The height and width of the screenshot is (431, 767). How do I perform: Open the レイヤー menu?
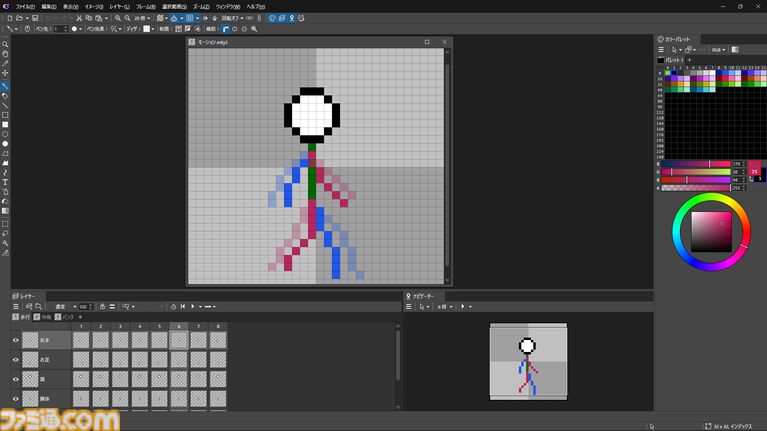click(119, 7)
